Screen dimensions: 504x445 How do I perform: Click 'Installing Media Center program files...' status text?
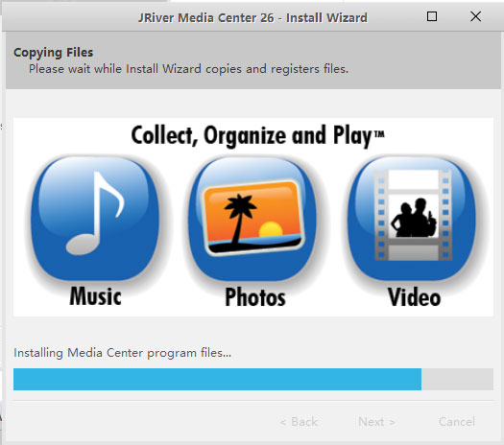click(x=122, y=353)
